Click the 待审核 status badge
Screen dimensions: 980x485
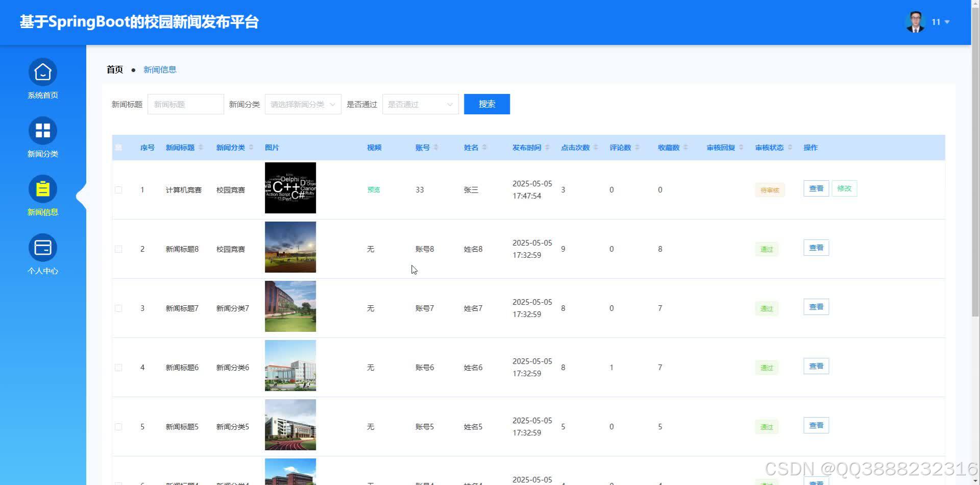770,189
